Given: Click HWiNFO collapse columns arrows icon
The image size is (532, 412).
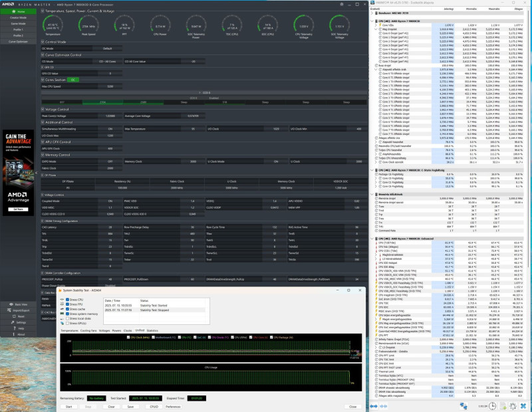Looking at the screenshot, I should pos(384,406).
